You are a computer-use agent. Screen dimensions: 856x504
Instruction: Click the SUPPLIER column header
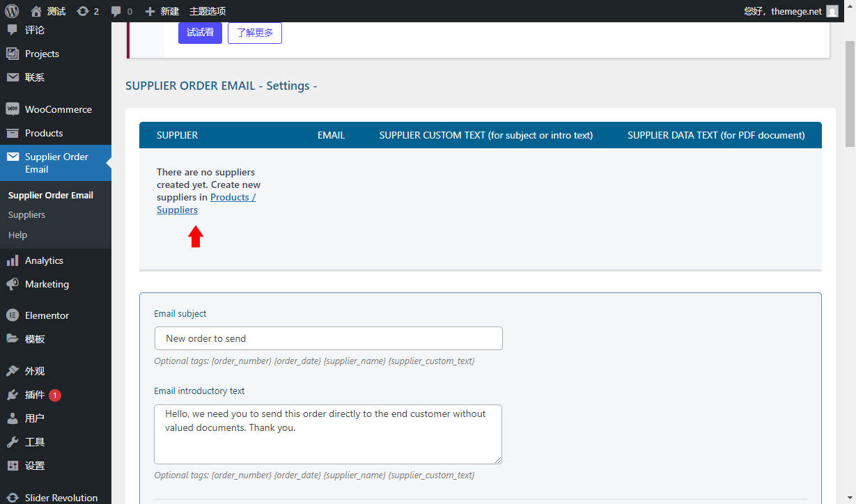tap(177, 135)
